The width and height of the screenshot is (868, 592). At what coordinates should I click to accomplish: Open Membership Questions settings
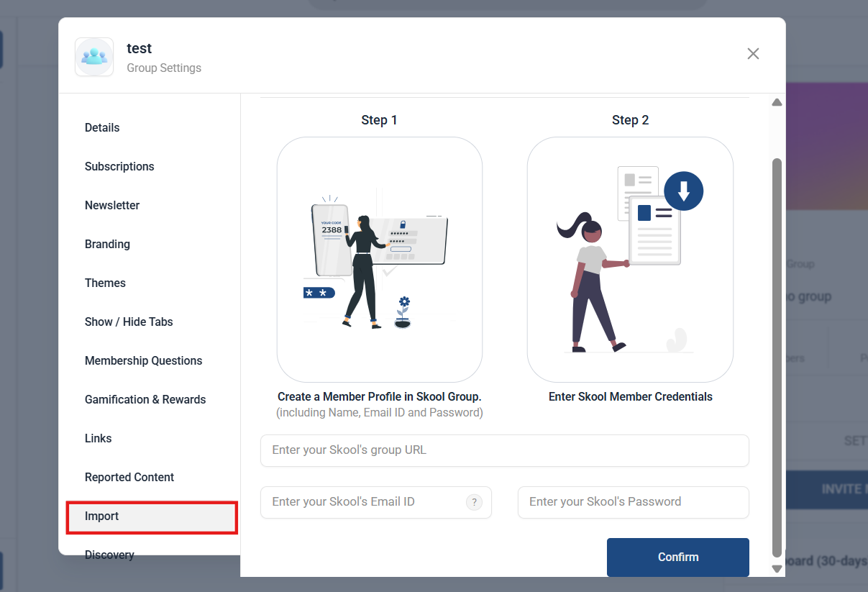click(x=143, y=360)
